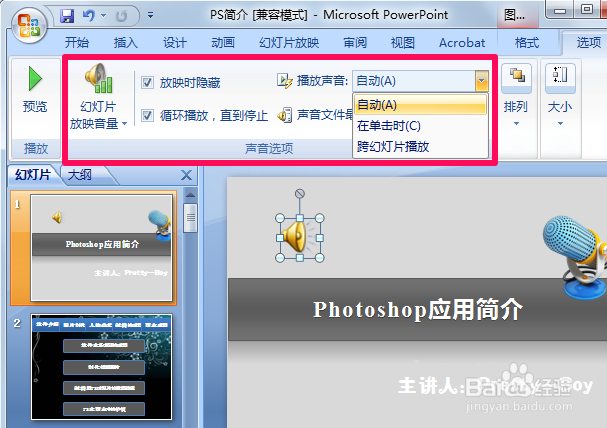Click the 播放声音 field showing 自动(A)
607x428 pixels.
click(x=414, y=81)
